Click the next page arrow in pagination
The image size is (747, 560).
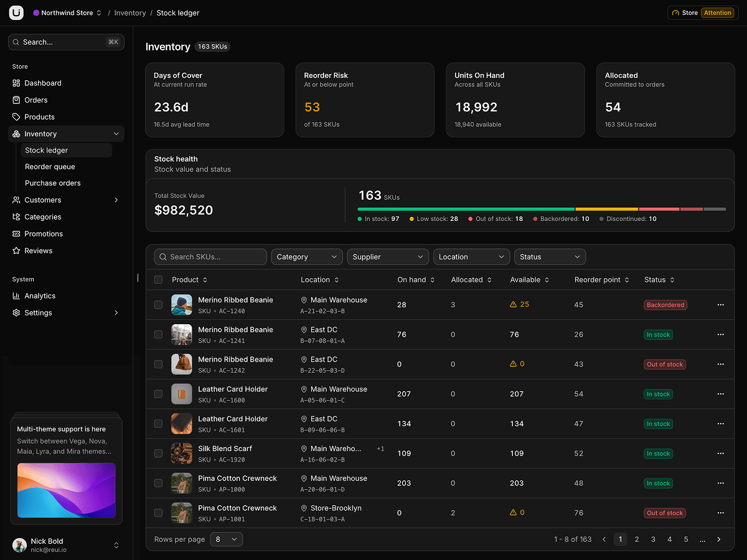coord(719,539)
